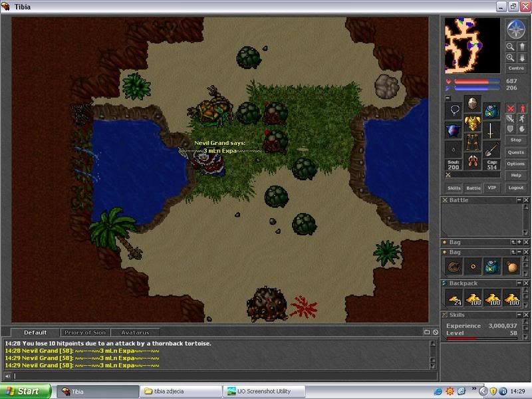The width and height of the screenshot is (532, 399).
Task: Switch to the Avatarus chat tab
Action: pos(135,332)
